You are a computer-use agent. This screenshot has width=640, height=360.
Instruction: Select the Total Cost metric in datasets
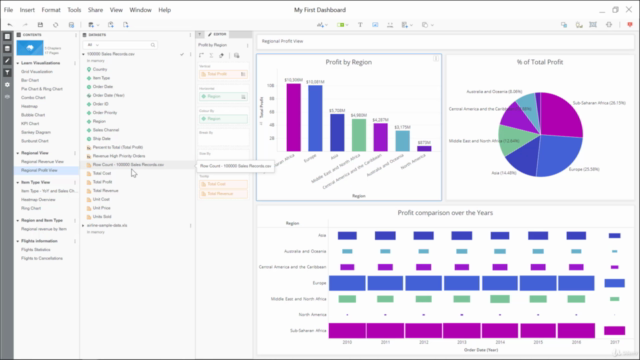tap(102, 173)
